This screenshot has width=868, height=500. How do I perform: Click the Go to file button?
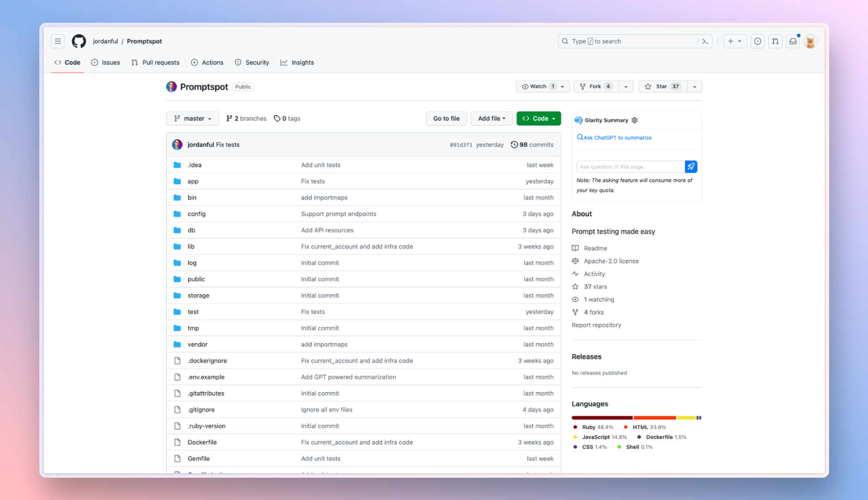point(446,119)
